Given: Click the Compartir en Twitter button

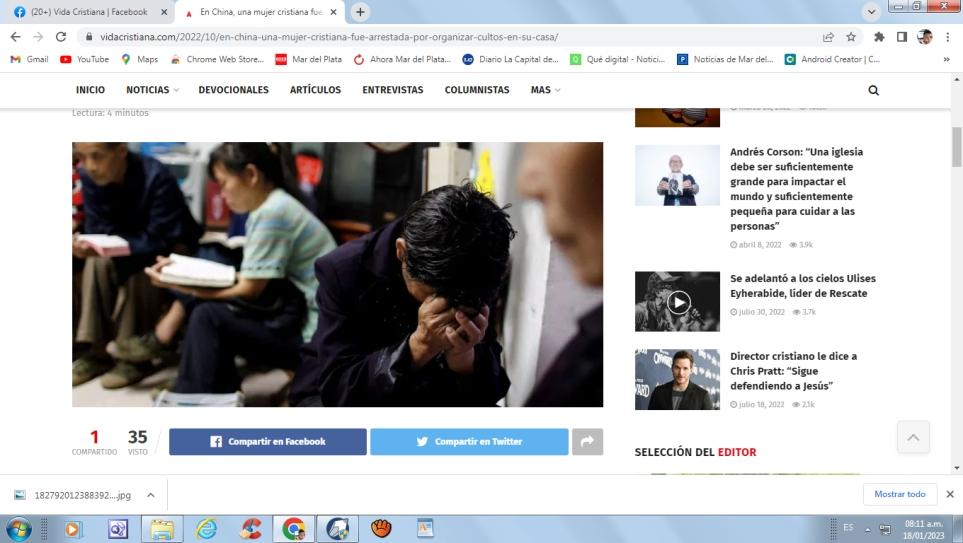Looking at the screenshot, I should click(x=469, y=442).
